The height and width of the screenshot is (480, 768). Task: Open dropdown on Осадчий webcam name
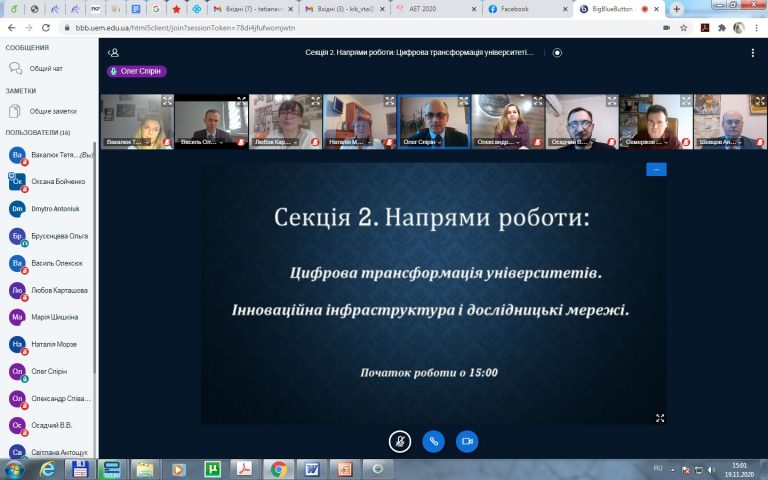click(570, 143)
